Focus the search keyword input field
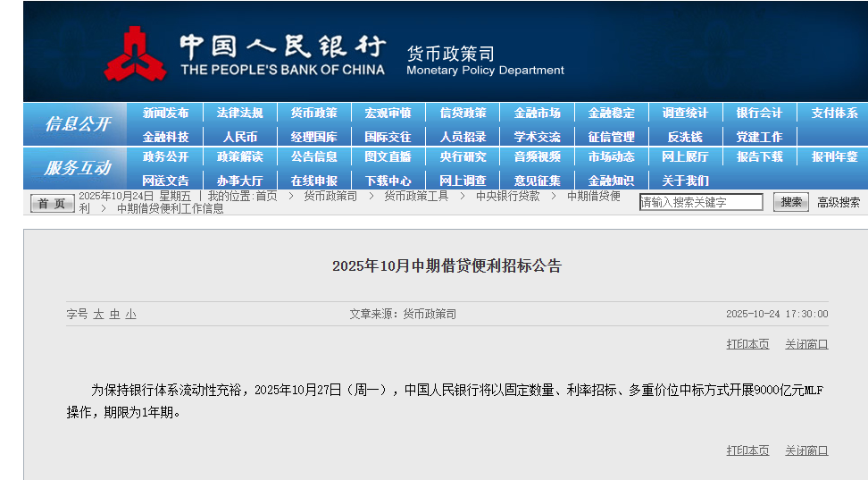The image size is (868, 480). point(701,203)
